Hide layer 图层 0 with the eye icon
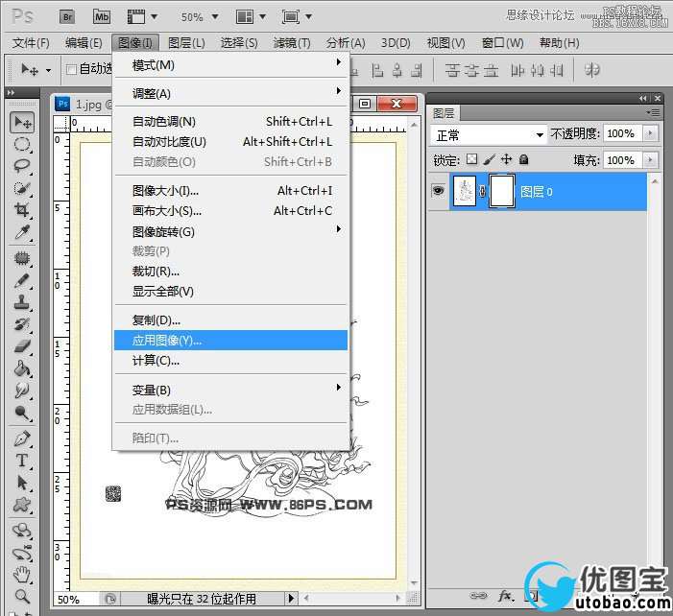Screen dimensions: 673x616 (438, 192)
